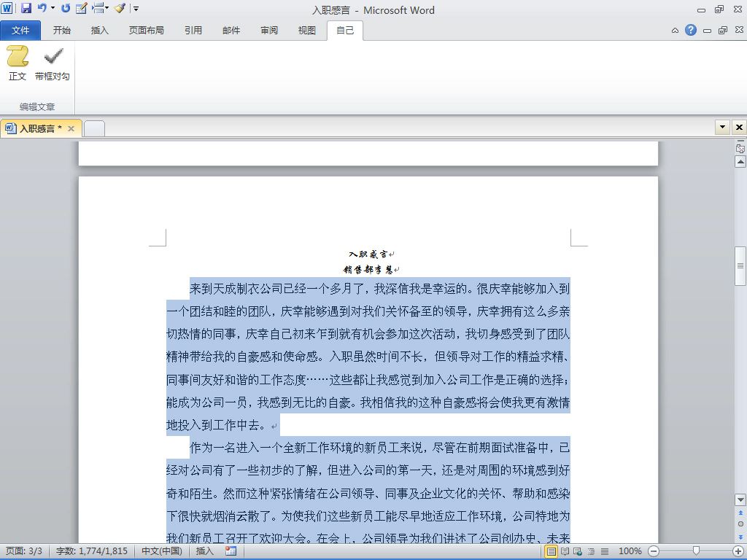Click the line starting 来到天成制衣公司
Image resolution: width=747 pixels, height=560 pixels.
[x=379, y=289]
